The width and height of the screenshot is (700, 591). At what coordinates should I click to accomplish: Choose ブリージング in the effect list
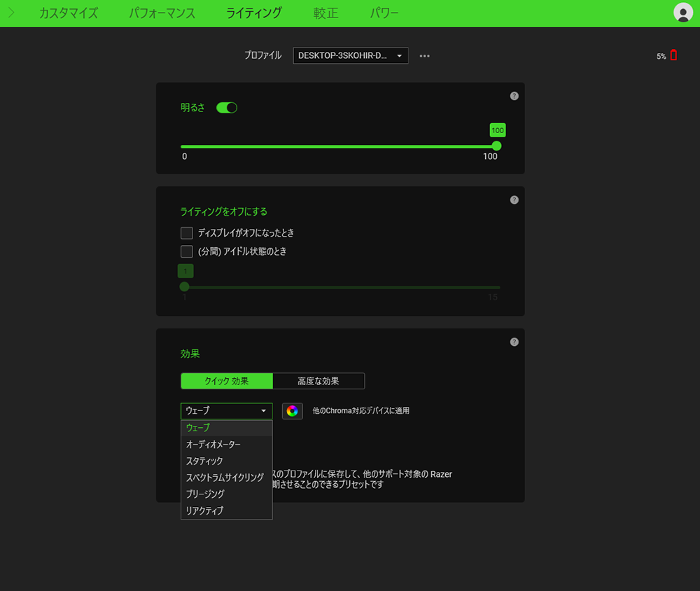(205, 494)
